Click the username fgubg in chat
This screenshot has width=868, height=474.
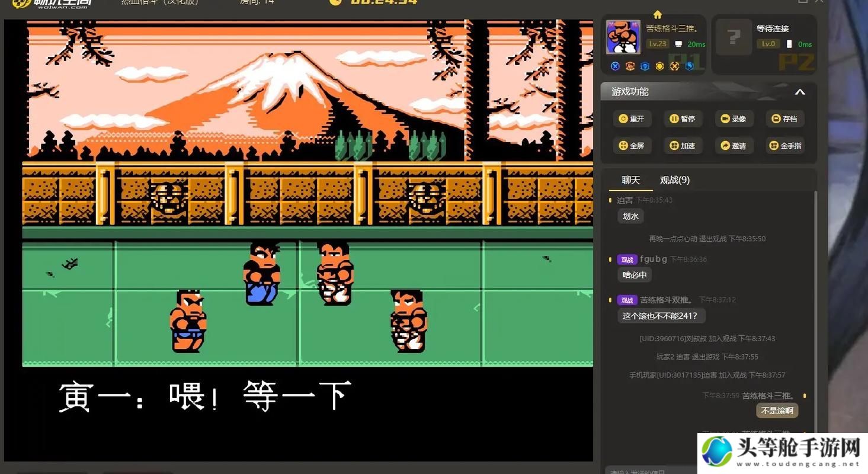click(653, 260)
